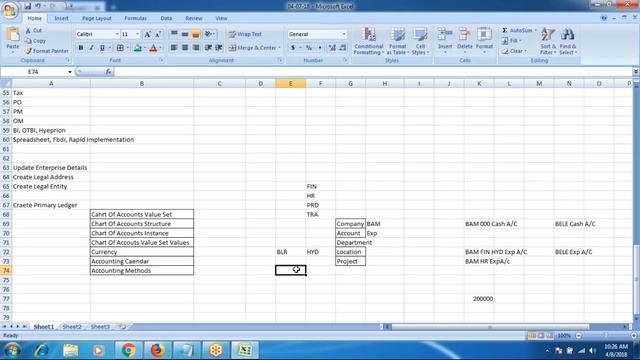The height and width of the screenshot is (360, 640).
Task: Switch to the Formulas tab
Action: [x=136, y=18]
